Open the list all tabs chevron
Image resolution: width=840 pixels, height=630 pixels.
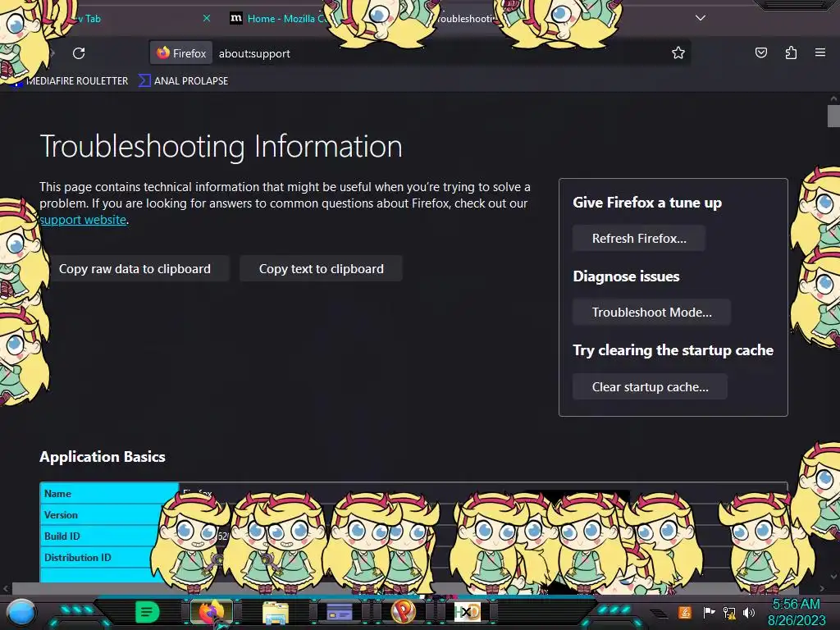click(701, 18)
